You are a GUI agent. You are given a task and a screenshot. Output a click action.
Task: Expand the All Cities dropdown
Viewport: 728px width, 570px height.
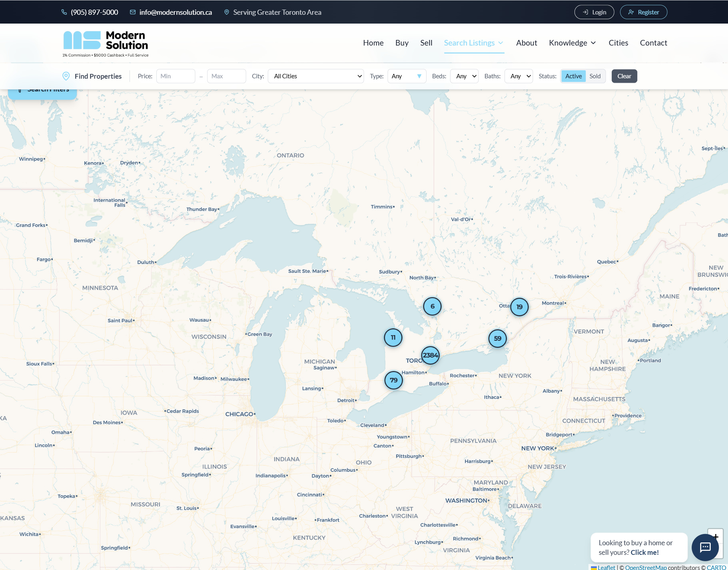[316, 76]
